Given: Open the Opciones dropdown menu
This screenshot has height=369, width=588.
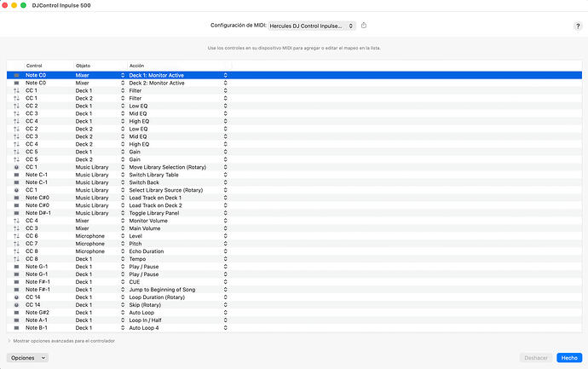Looking at the screenshot, I should pyautogui.click(x=27, y=358).
